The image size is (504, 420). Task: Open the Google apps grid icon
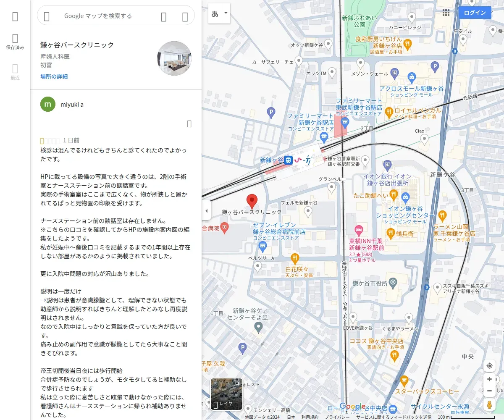(446, 13)
